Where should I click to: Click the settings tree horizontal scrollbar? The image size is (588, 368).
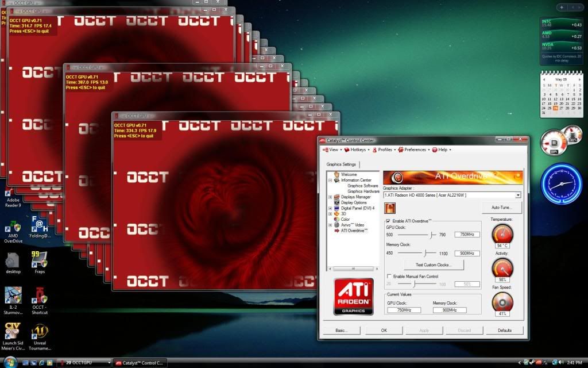353,269
